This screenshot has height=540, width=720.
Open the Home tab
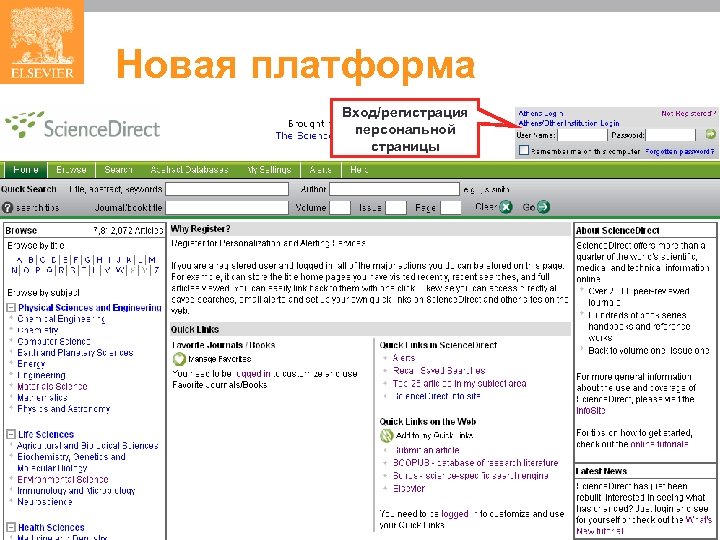(x=26, y=169)
